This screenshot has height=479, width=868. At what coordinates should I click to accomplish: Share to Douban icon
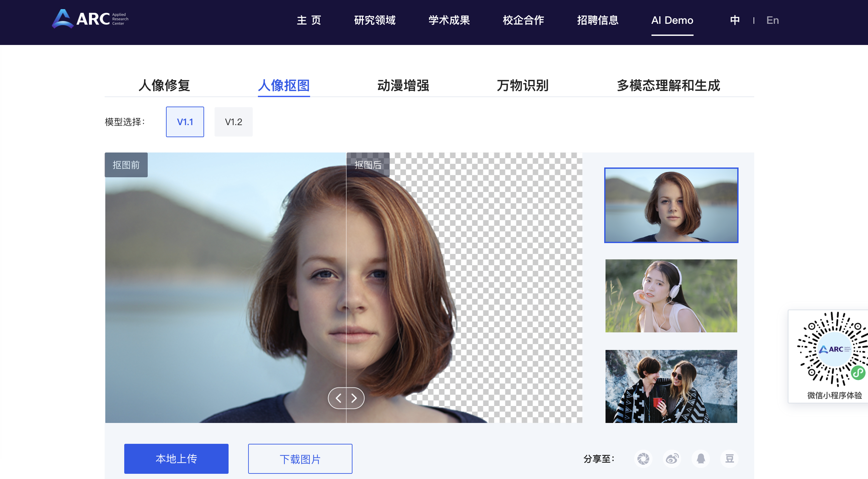click(729, 458)
